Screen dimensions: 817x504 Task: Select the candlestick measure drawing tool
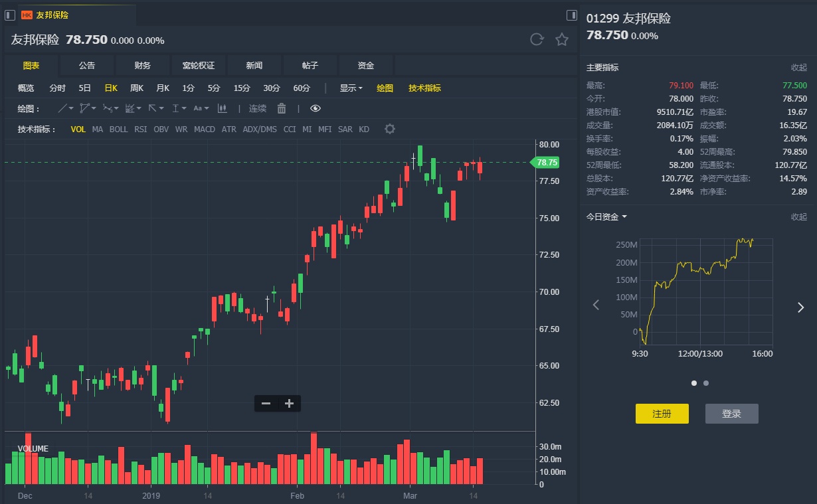(x=223, y=108)
